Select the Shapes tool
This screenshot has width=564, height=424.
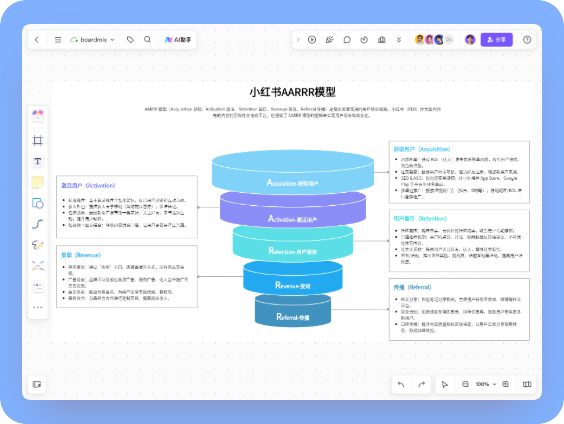37,203
